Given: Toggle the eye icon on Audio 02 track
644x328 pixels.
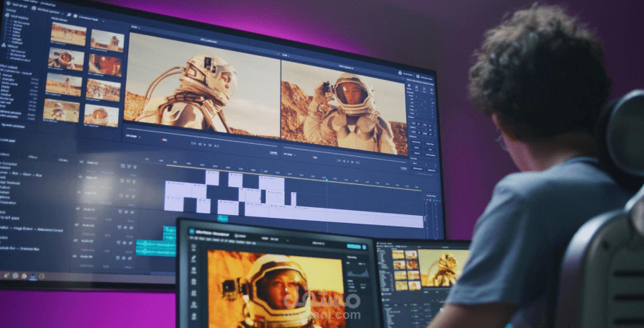Looking at the screenshot, I should [x=125, y=227].
